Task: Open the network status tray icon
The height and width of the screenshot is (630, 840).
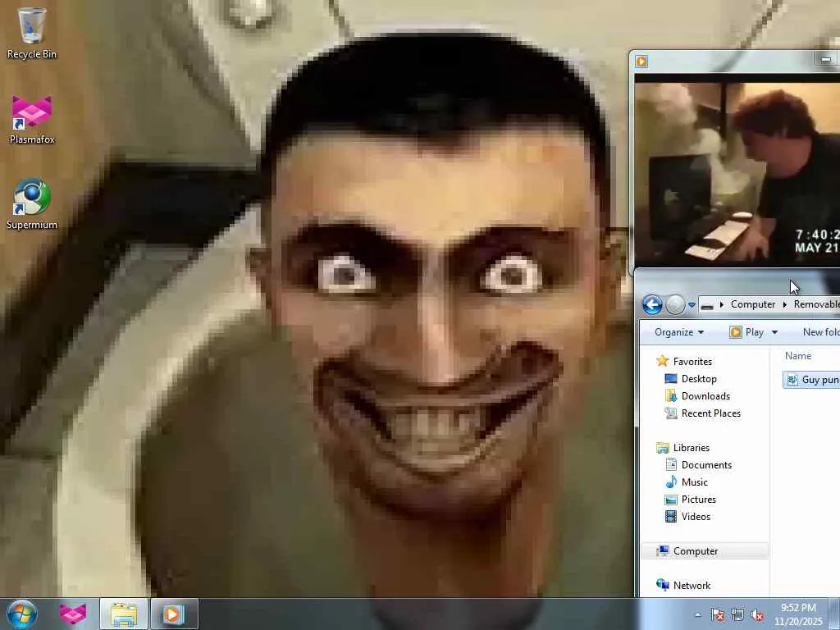Action: tap(737, 615)
